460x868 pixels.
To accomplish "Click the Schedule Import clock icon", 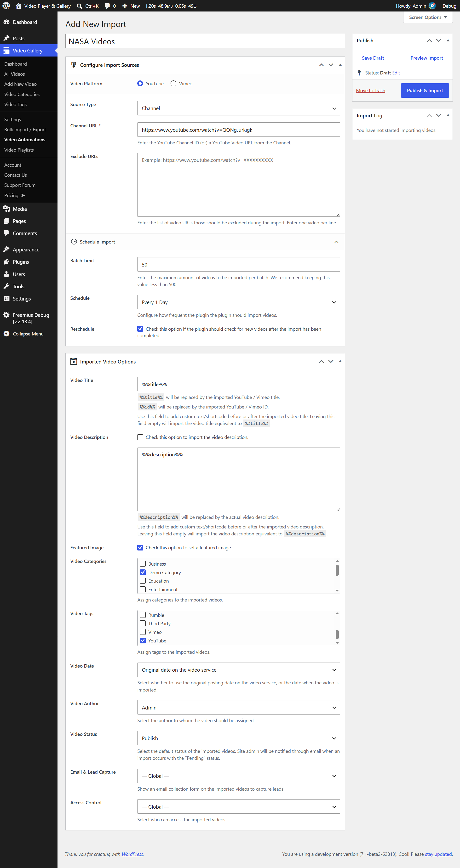I will (74, 242).
